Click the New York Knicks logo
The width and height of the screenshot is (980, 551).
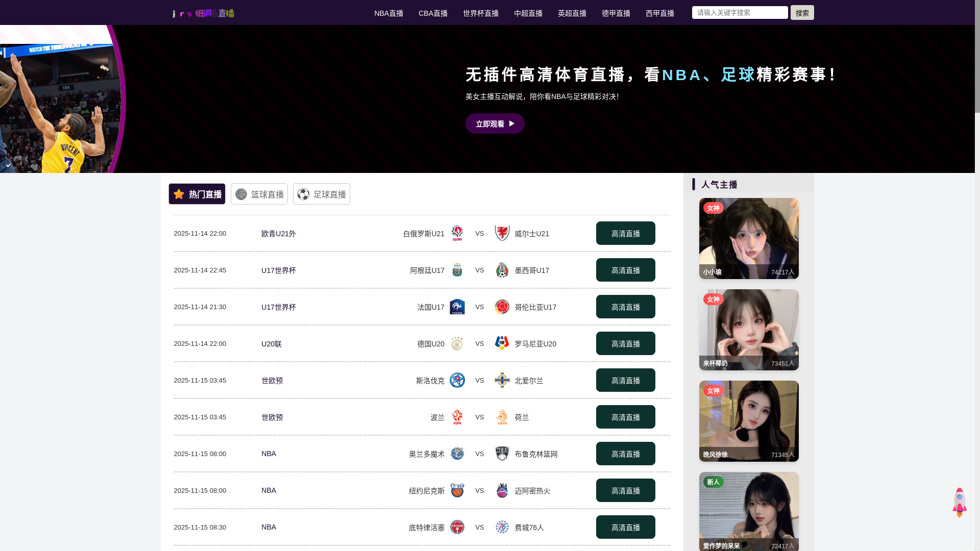coord(457,490)
